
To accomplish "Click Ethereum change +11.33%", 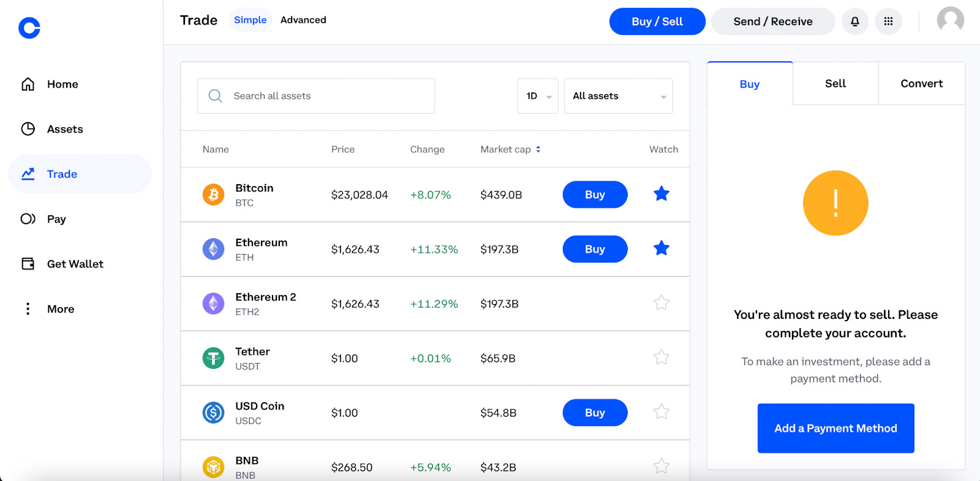I will [434, 250].
